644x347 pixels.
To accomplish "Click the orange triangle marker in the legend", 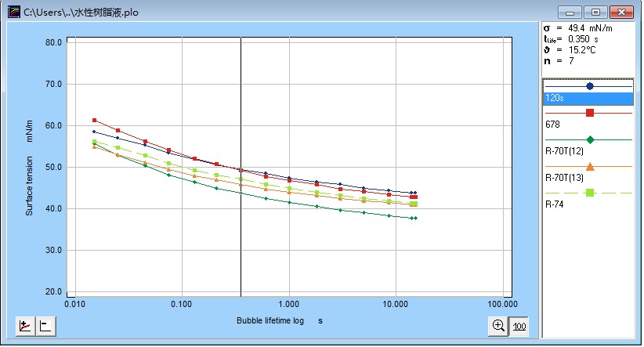I will coord(589,166).
